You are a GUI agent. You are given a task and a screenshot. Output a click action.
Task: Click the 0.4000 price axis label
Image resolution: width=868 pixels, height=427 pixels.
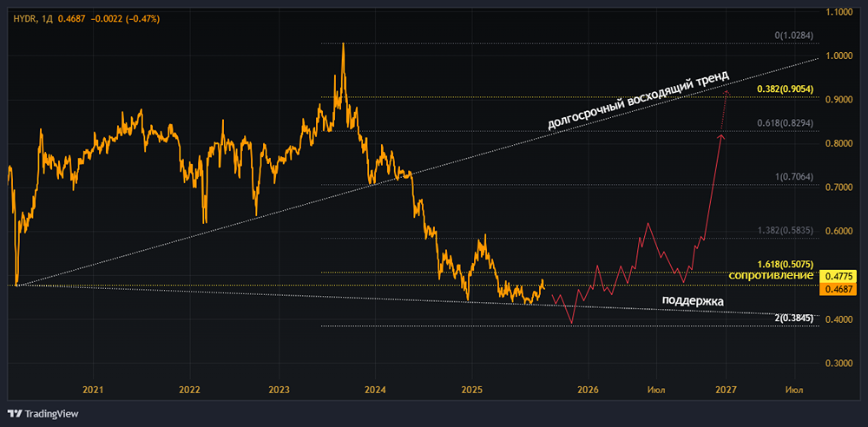click(x=838, y=319)
